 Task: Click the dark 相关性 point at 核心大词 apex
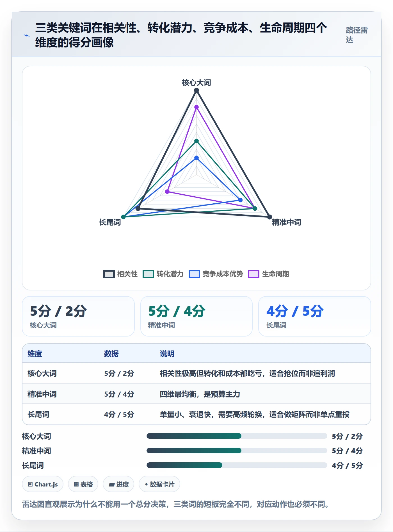click(196, 90)
